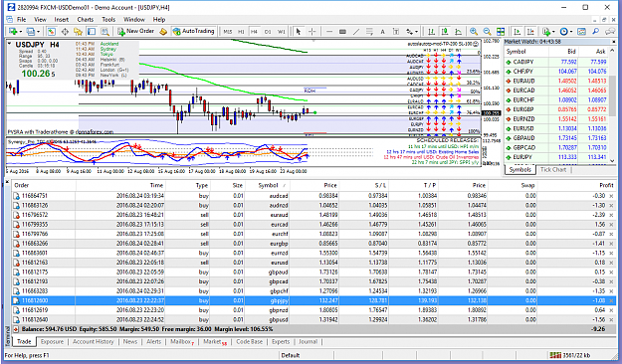Switch to the Account History tab

pyautogui.click(x=94, y=341)
